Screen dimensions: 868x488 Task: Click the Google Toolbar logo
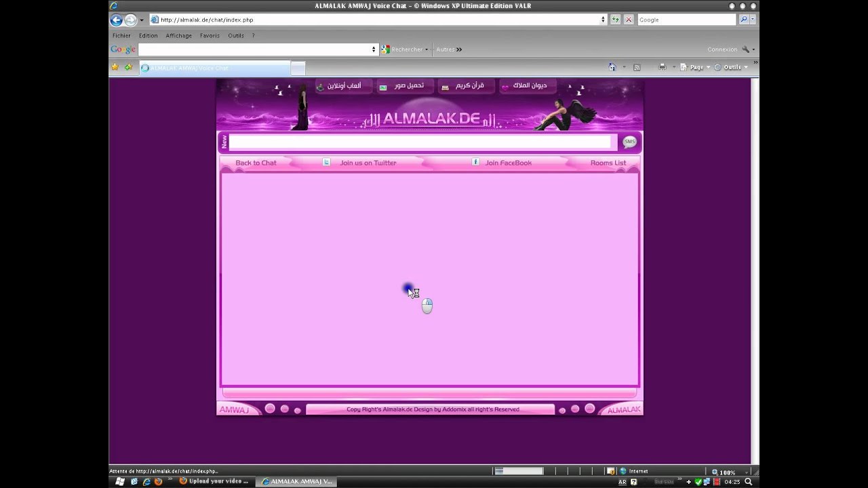tap(123, 49)
